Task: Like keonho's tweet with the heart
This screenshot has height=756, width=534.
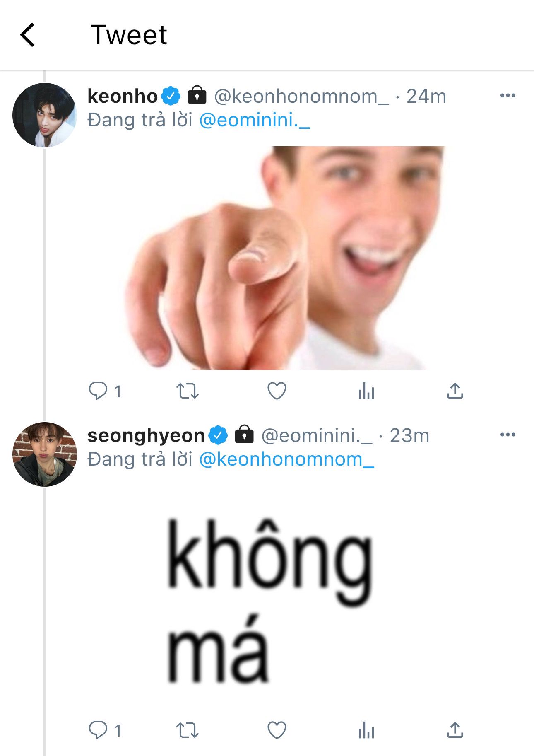Action: tap(277, 391)
